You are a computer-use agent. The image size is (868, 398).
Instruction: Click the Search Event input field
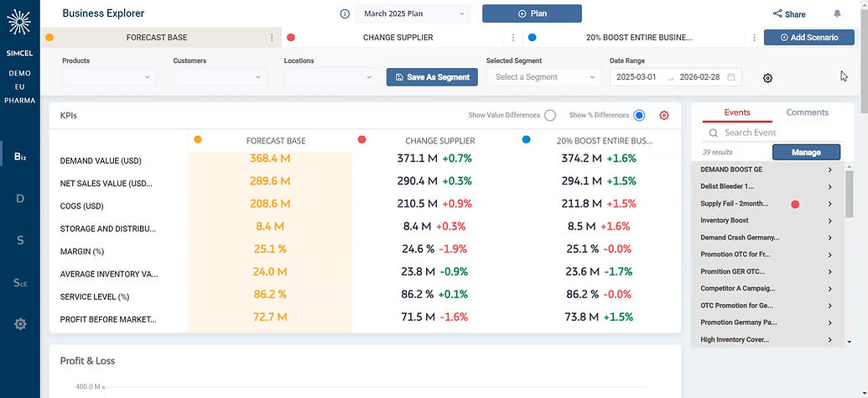tap(772, 133)
